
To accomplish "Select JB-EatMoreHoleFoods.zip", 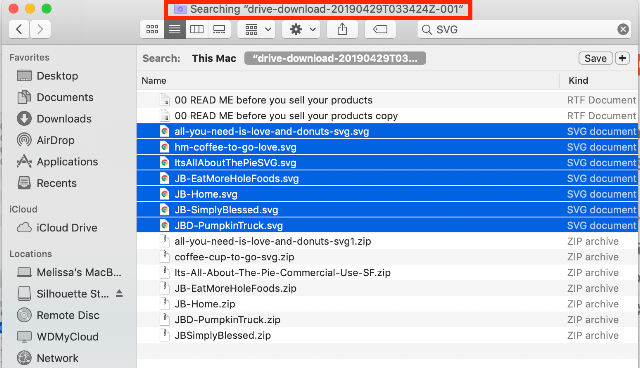I will tap(387, 288).
